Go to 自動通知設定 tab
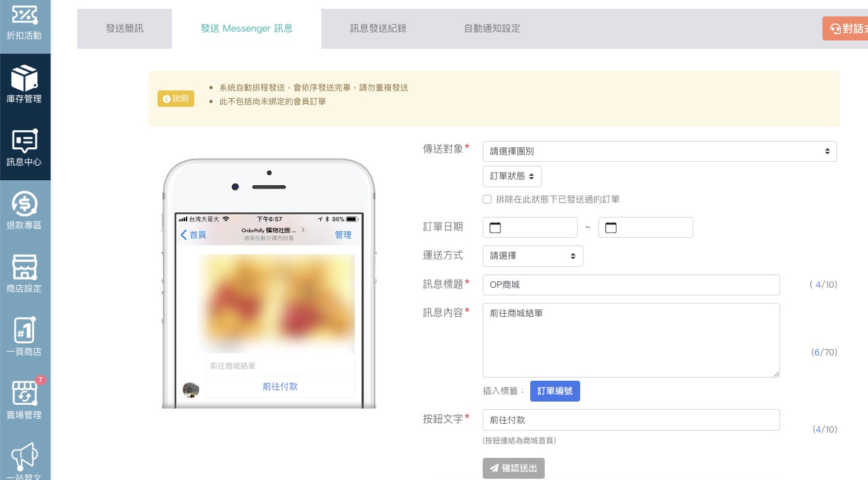Viewport: 868px width, 480px height. tap(492, 28)
